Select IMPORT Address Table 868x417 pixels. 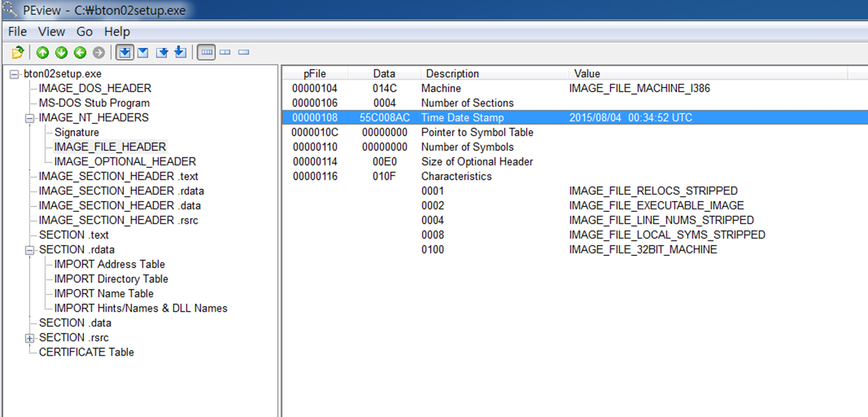[109, 264]
